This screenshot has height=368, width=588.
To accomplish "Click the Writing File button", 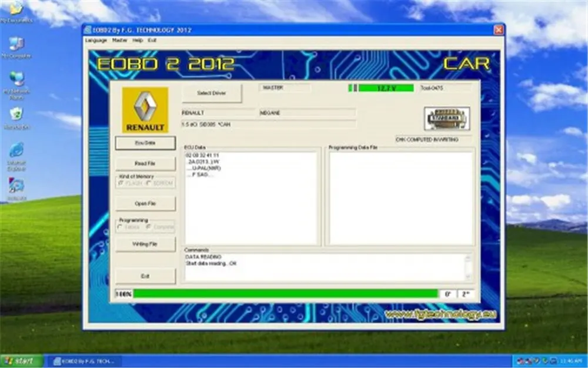I will pos(145,244).
